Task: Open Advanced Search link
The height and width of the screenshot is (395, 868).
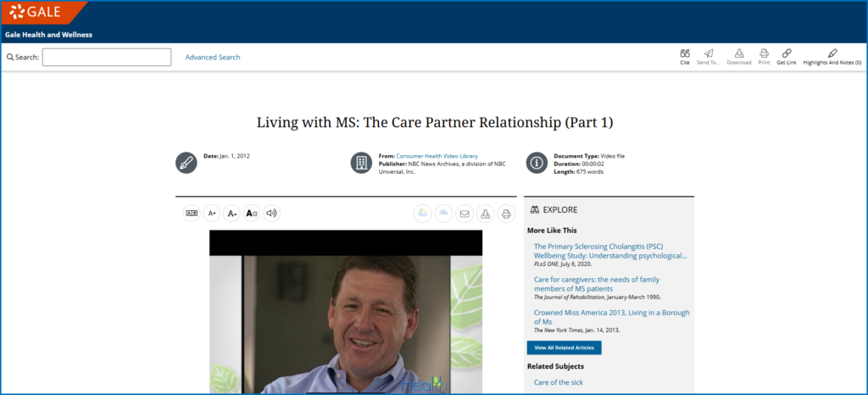Action: click(x=213, y=58)
